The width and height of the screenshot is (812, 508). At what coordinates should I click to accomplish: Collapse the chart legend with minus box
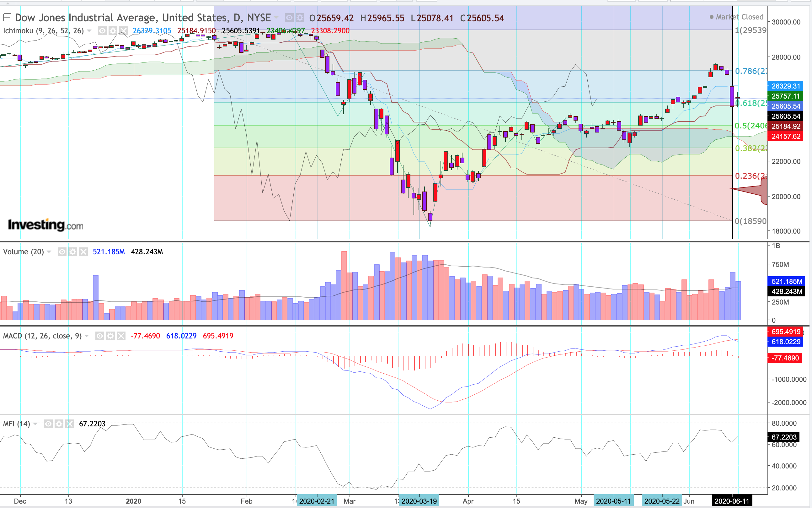[7, 17]
